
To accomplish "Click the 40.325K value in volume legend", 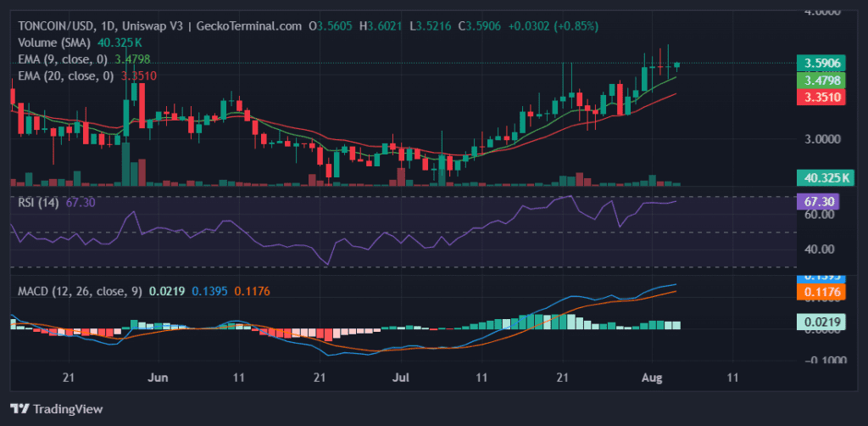I will coord(120,42).
